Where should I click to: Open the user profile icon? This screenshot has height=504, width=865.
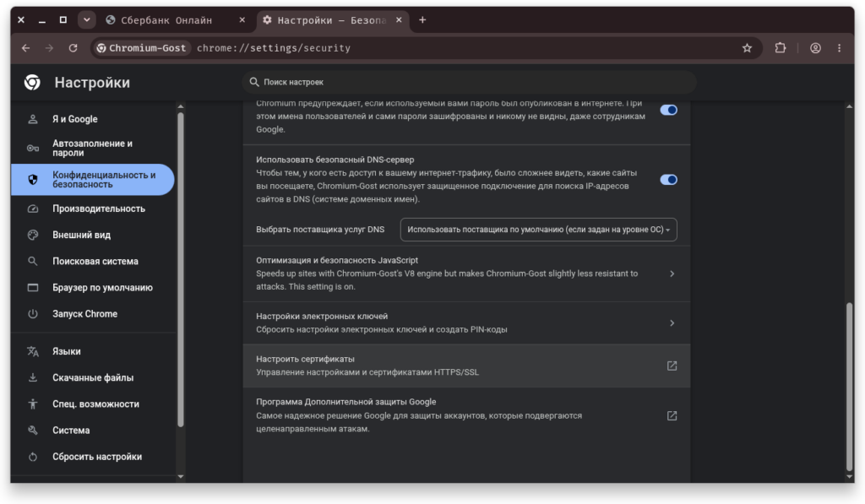[x=815, y=48]
